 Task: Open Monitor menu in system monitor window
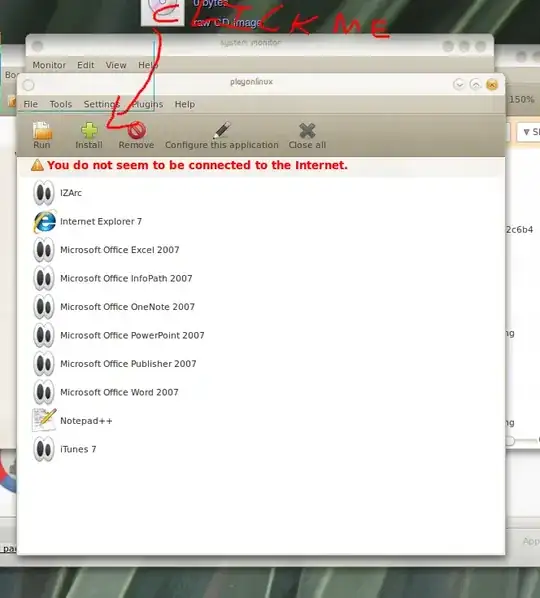[49, 65]
